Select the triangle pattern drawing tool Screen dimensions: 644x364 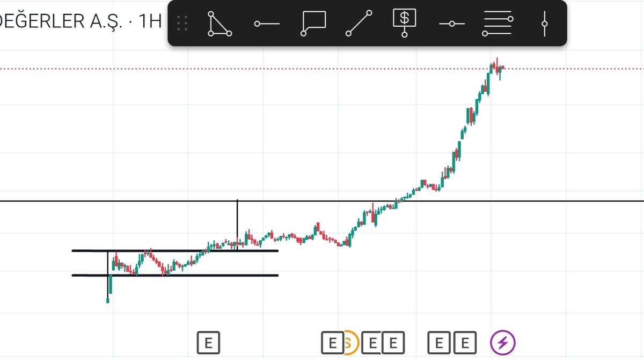click(219, 24)
